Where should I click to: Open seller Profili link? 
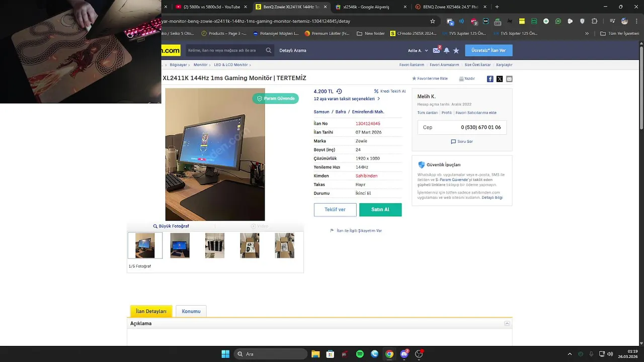pos(447,113)
